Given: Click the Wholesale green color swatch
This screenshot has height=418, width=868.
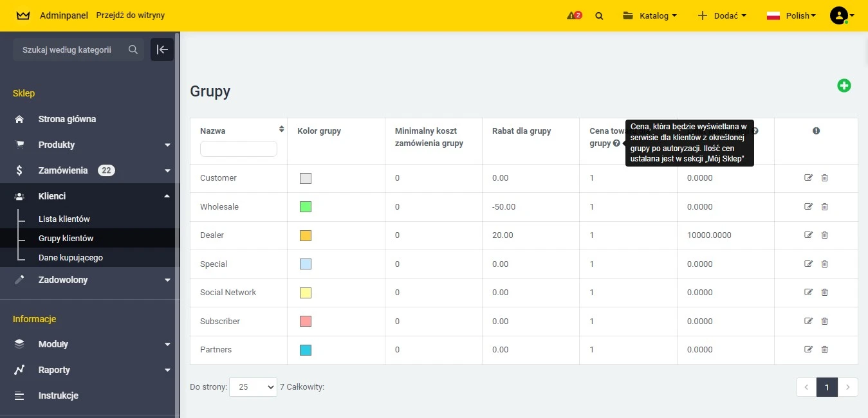Looking at the screenshot, I should (x=306, y=207).
